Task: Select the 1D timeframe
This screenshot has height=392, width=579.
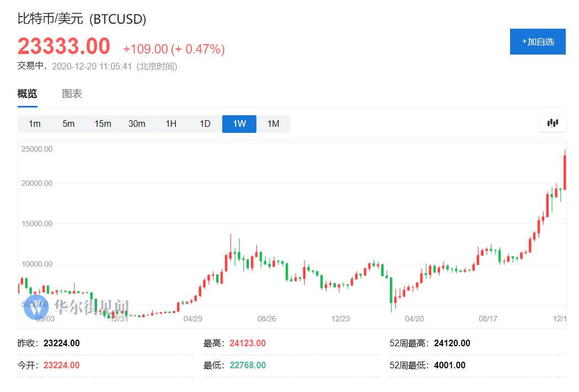Action: [x=205, y=123]
